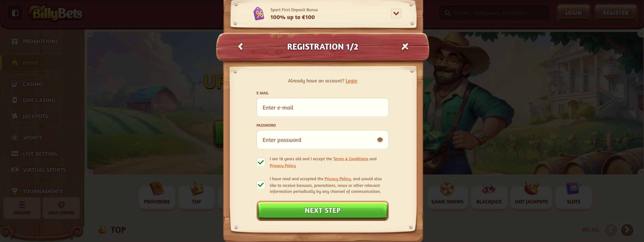Show password using the eye icon
Viewport: 644px width, 242px height.
click(x=380, y=140)
